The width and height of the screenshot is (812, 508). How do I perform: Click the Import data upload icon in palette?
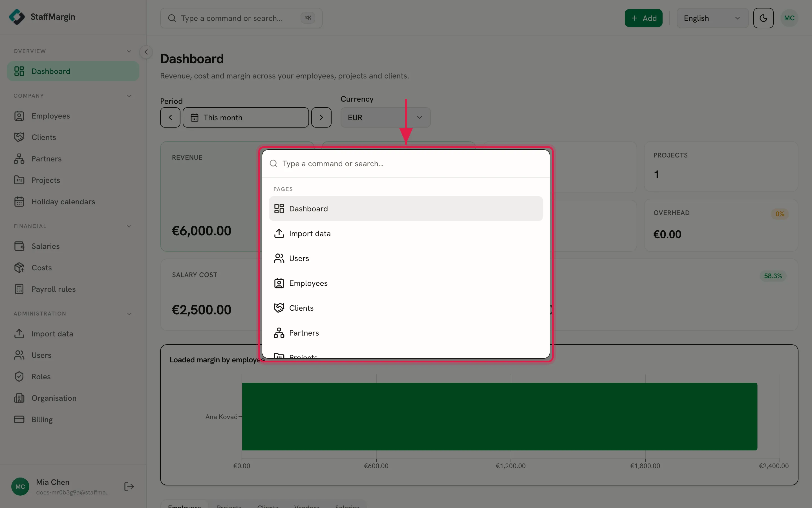point(279,233)
